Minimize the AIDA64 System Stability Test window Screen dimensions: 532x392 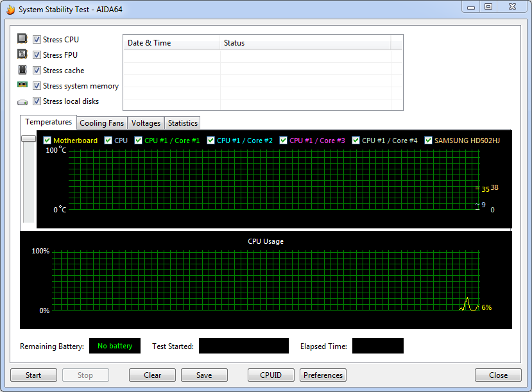[471, 7]
